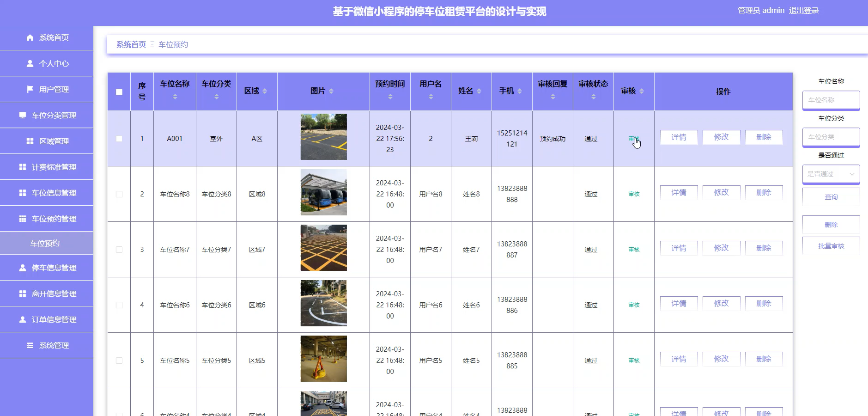Sort by 手机 column arrows

tap(520, 91)
